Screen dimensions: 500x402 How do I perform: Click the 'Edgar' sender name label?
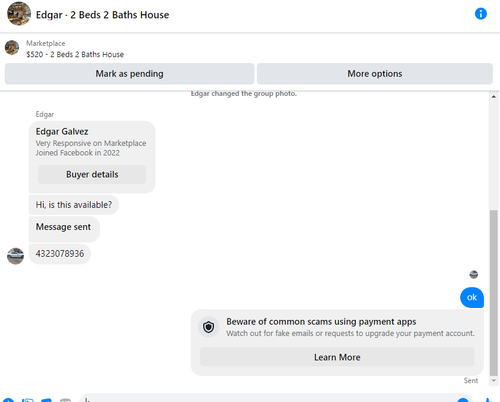pos(45,114)
